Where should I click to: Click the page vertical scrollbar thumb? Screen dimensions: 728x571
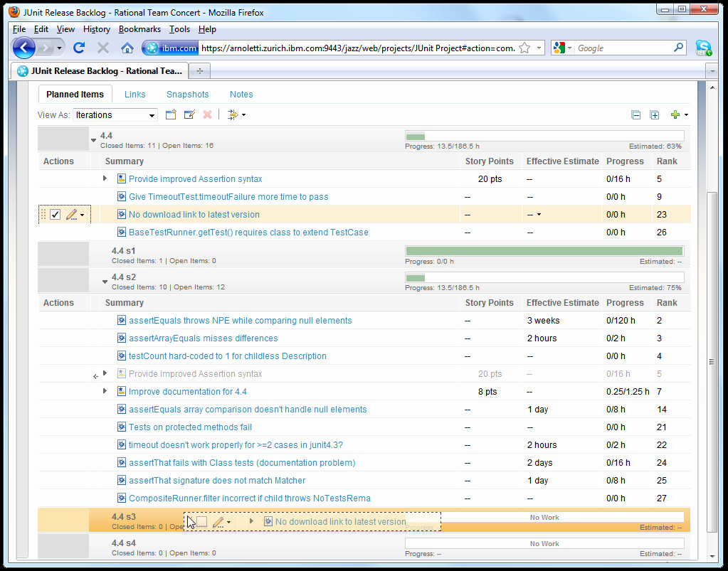tap(712, 362)
